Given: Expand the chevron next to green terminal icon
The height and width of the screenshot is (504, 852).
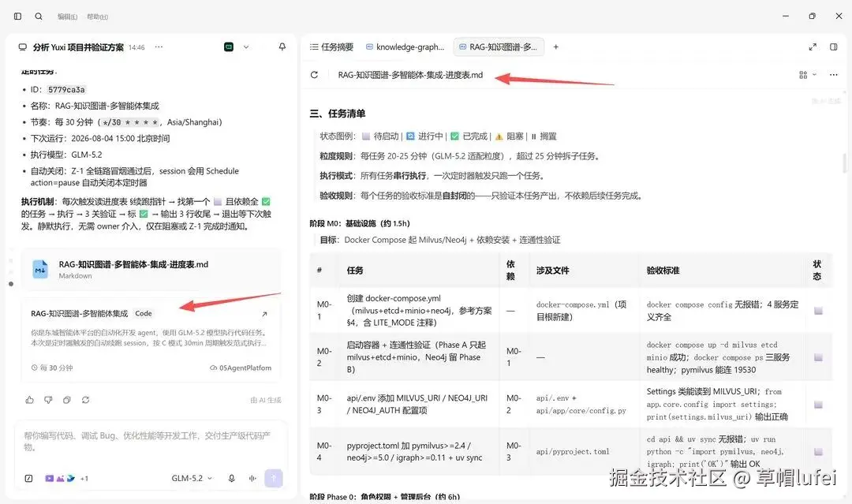Looking at the screenshot, I should tap(246, 47).
